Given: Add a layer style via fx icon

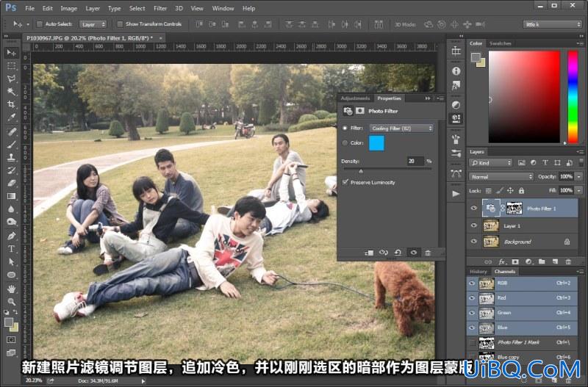Looking at the screenshot, I should tap(502, 261).
